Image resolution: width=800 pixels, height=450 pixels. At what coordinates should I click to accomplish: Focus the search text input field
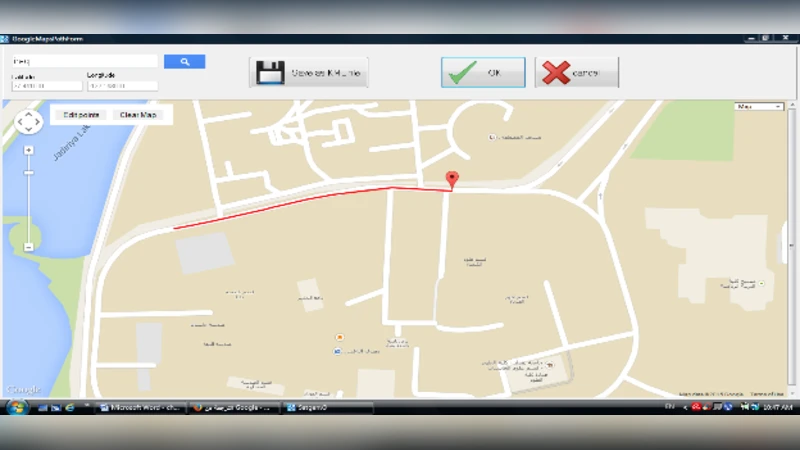[x=82, y=61]
